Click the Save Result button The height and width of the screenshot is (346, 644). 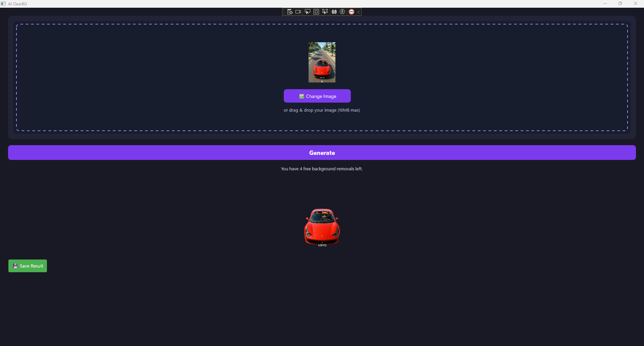click(28, 266)
